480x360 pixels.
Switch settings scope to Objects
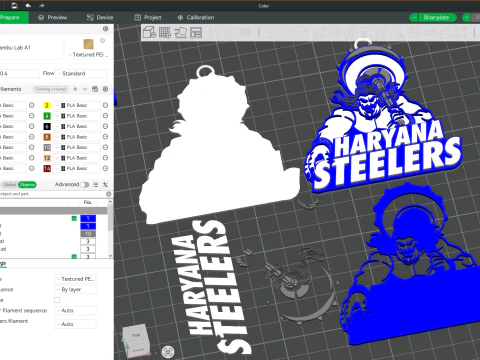(x=27, y=185)
